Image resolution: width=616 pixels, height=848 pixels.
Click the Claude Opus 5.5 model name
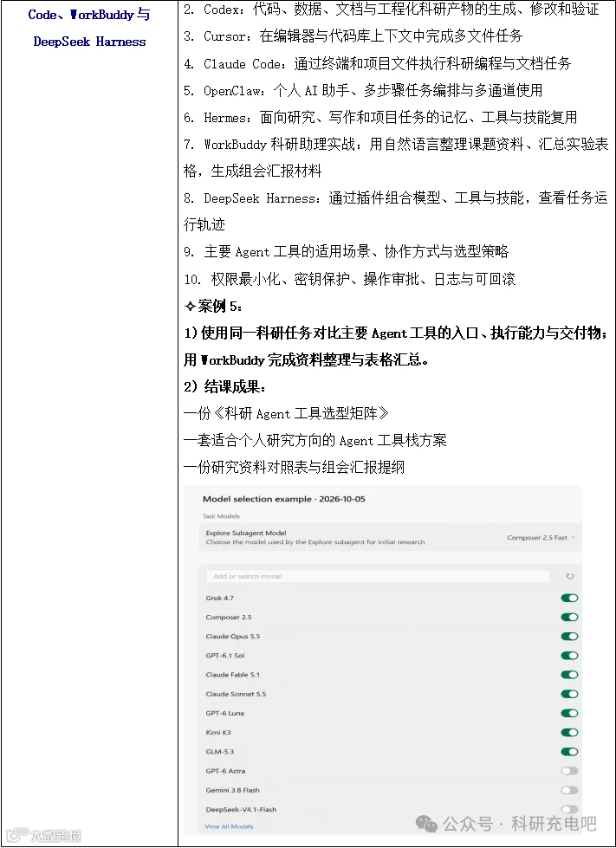(x=232, y=637)
